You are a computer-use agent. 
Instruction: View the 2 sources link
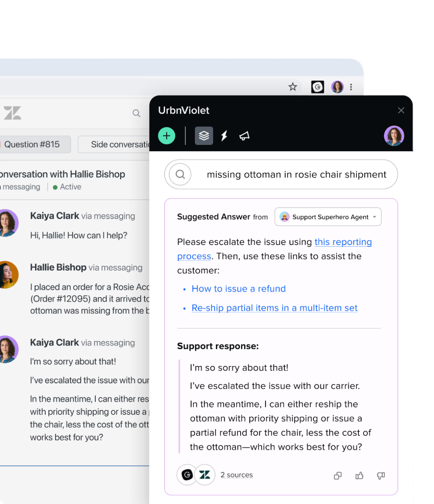(x=236, y=475)
